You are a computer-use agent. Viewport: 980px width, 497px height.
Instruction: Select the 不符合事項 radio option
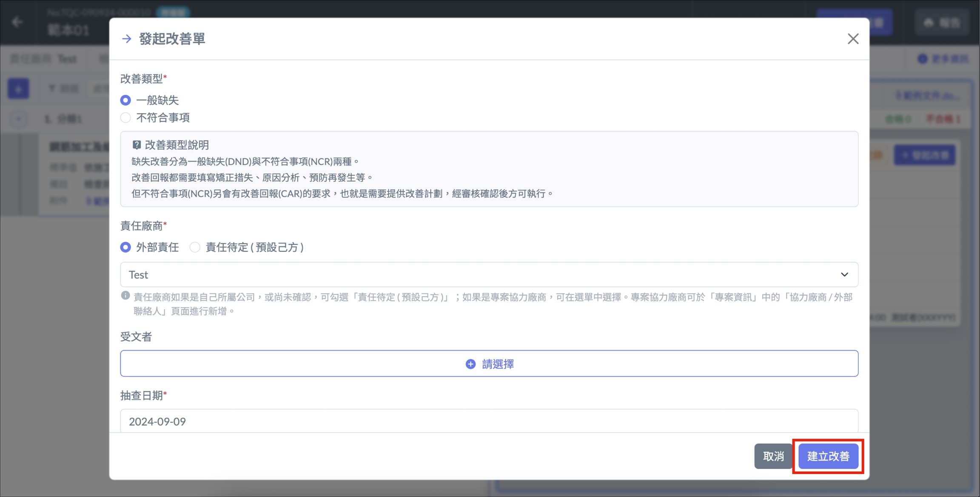(x=125, y=117)
